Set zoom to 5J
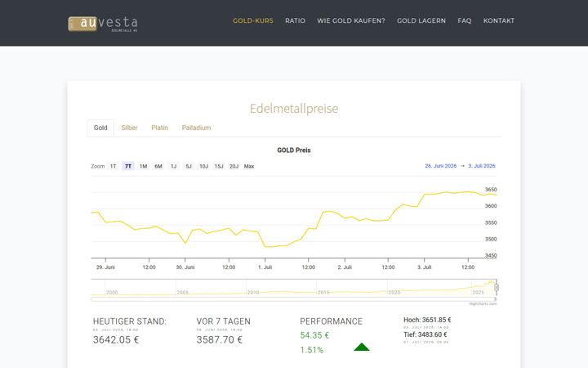The height and width of the screenshot is (368, 588). (x=189, y=166)
